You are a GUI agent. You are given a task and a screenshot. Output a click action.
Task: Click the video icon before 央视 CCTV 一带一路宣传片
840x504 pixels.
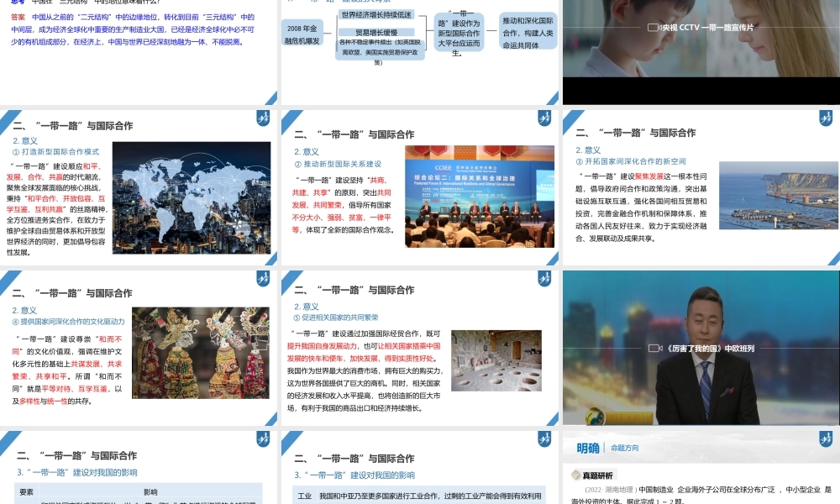[x=653, y=28]
